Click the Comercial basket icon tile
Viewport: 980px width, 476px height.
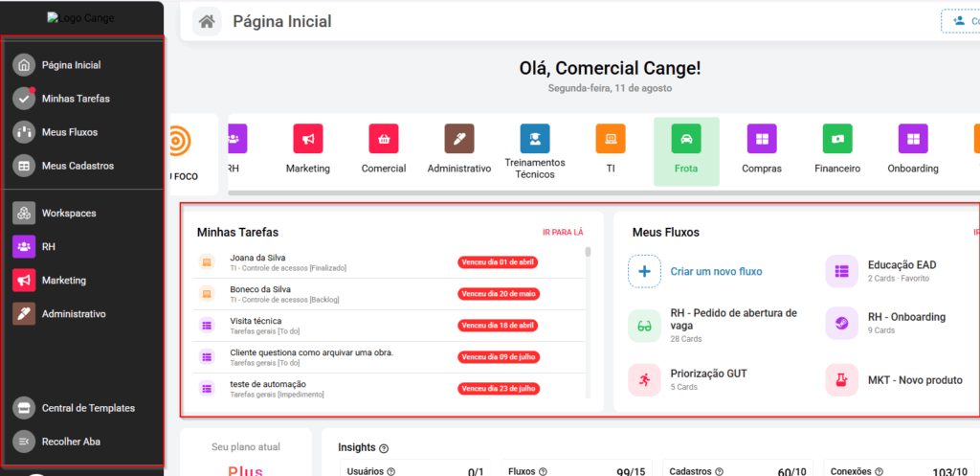(x=384, y=139)
